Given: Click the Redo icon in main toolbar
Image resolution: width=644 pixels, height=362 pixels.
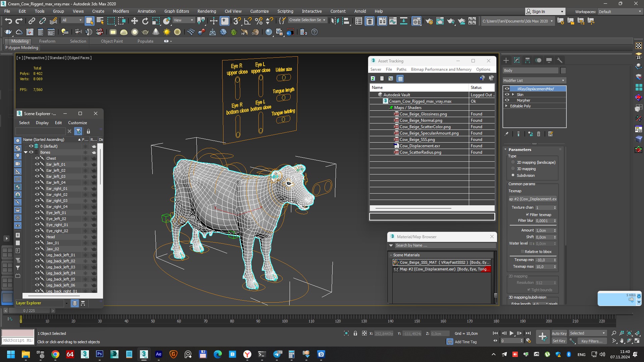Looking at the screenshot, I should [x=19, y=21].
